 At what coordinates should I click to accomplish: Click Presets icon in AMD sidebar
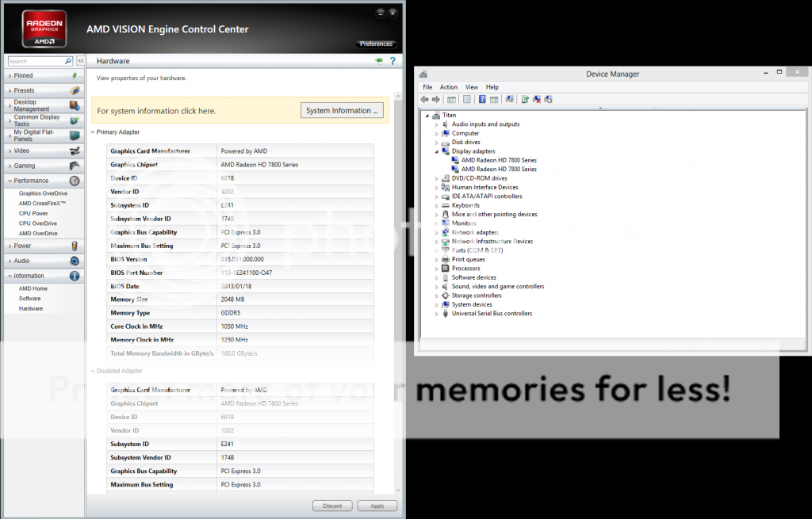(x=75, y=90)
